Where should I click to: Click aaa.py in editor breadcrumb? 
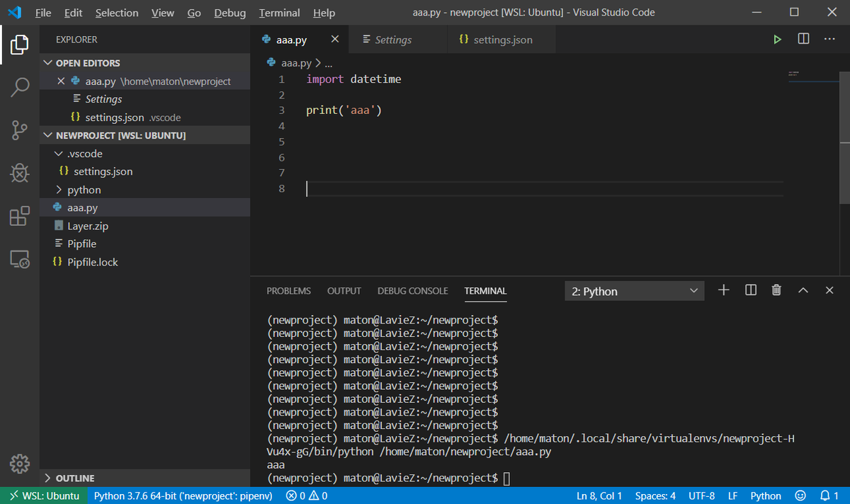tap(295, 62)
